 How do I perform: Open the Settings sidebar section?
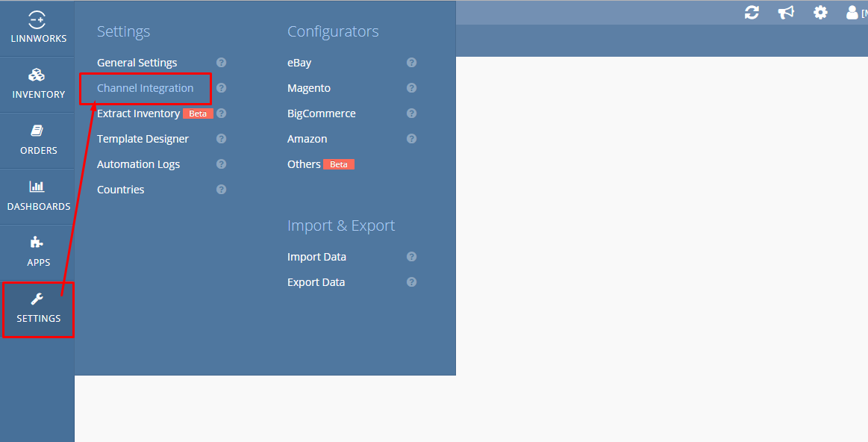(x=38, y=309)
